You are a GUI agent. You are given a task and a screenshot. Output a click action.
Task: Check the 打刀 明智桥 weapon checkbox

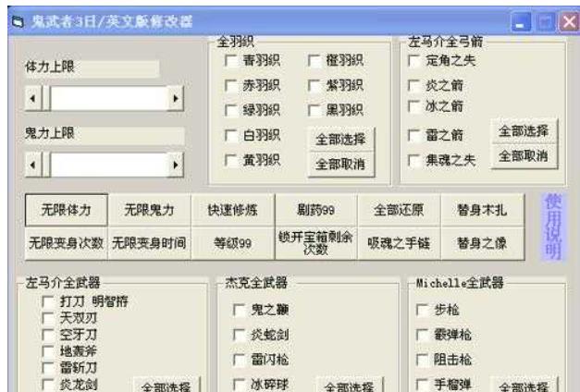click(48, 301)
